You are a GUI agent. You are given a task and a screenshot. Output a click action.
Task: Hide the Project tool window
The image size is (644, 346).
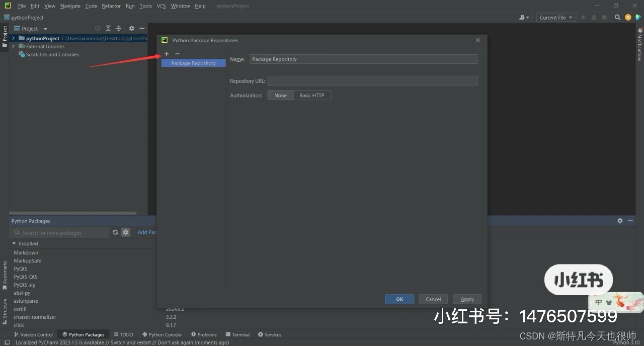tap(142, 29)
